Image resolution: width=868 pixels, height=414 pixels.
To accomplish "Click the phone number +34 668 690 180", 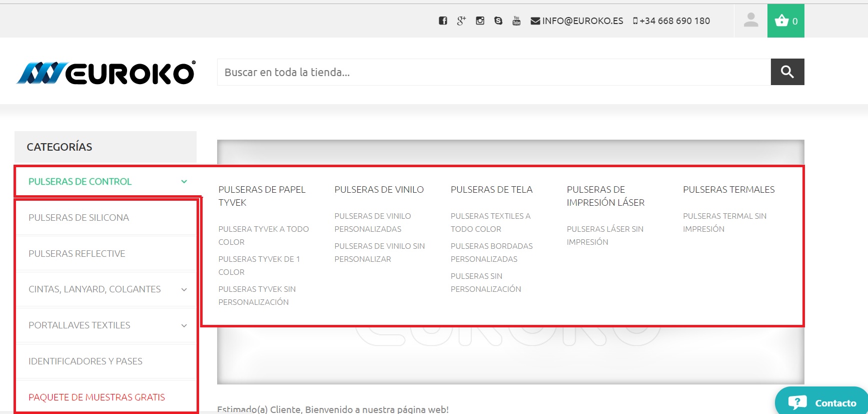I will (x=671, y=21).
